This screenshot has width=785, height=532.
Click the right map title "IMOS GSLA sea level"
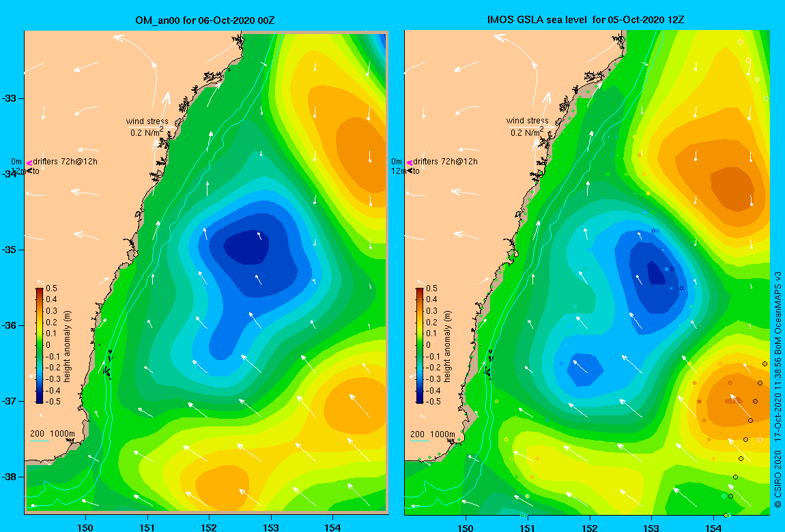tap(538, 20)
